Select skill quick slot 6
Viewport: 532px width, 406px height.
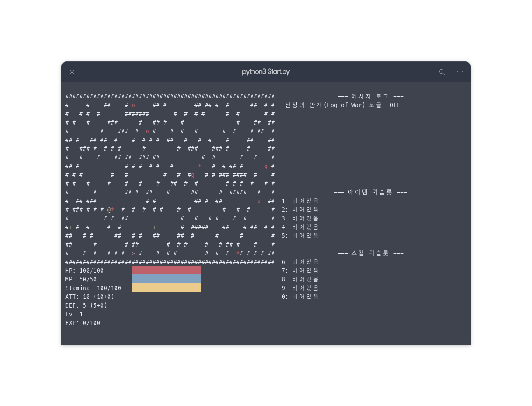pyautogui.click(x=300, y=262)
